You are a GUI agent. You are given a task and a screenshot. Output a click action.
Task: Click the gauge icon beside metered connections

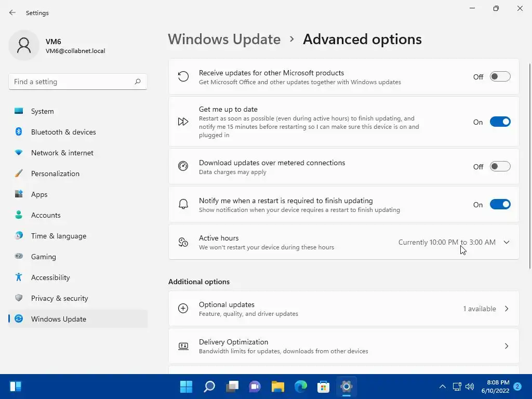coord(183,166)
